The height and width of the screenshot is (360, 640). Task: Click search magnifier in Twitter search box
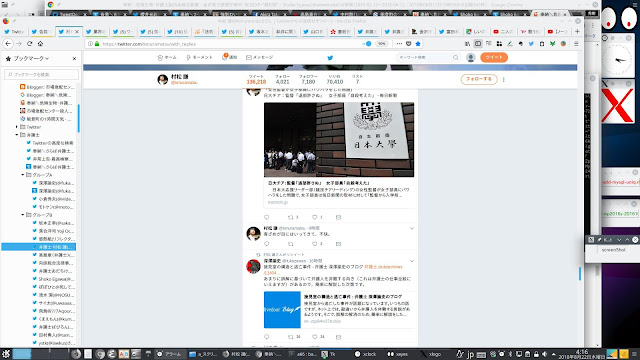tap(456, 58)
